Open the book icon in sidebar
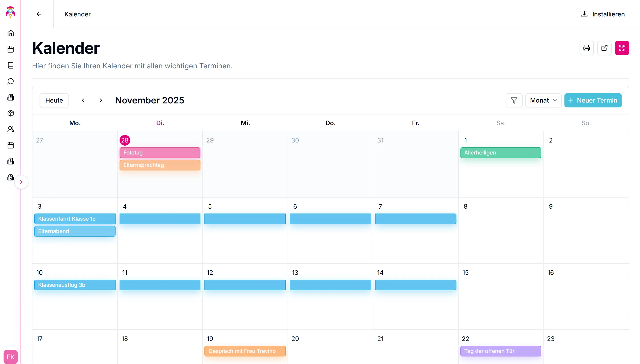The height and width of the screenshot is (364, 640). pos(10,65)
